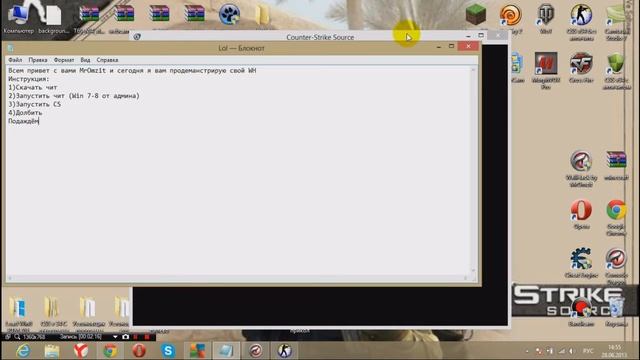Take a screenshot with recorder camera icon

pyautogui.click(x=125, y=337)
